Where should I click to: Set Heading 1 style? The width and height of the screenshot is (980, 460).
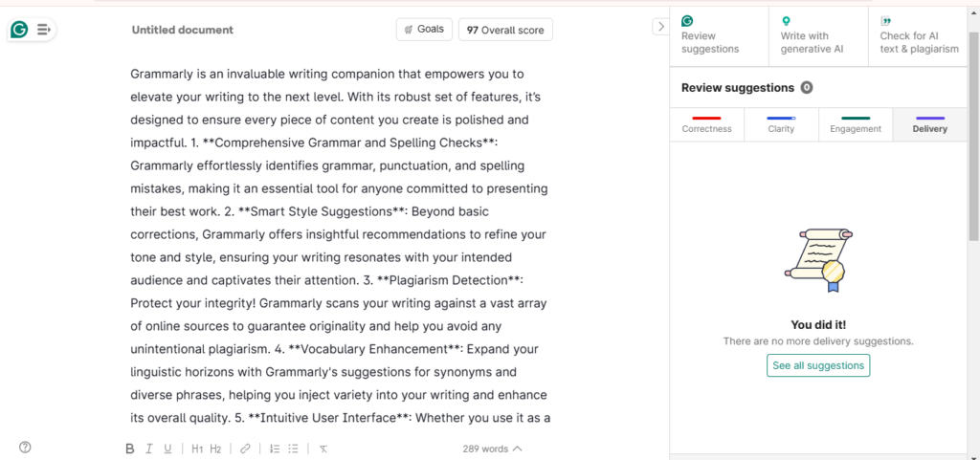(197, 449)
